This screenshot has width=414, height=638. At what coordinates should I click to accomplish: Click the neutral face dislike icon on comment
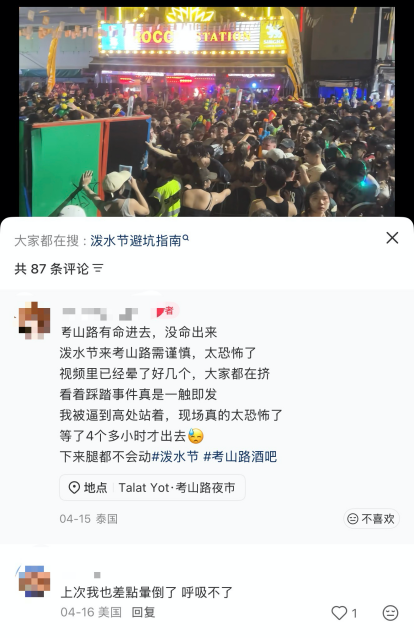(390, 613)
